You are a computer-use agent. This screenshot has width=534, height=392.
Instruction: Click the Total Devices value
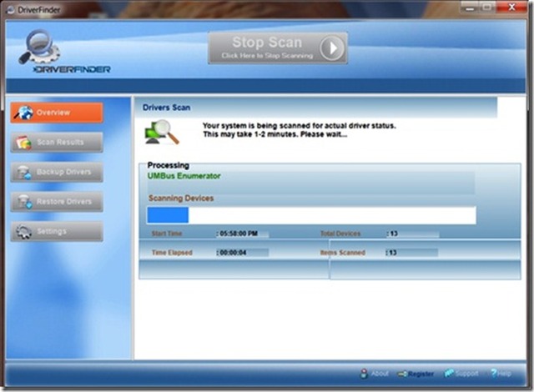click(x=394, y=234)
